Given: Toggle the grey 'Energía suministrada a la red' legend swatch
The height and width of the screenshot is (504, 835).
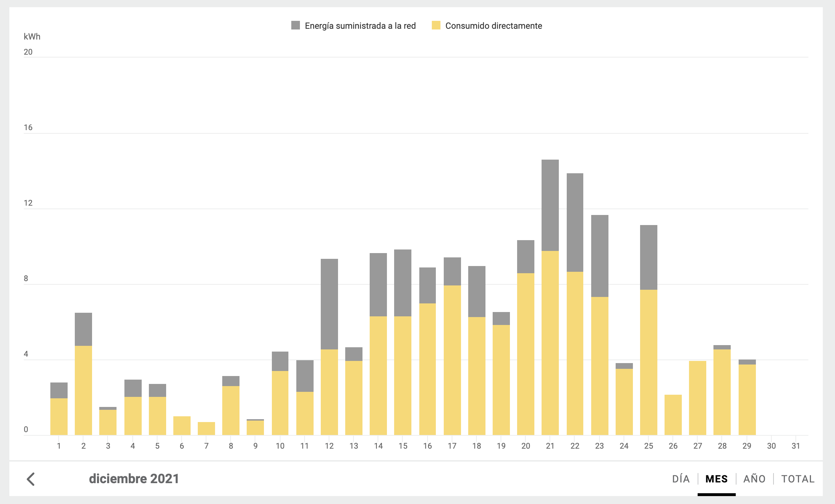Looking at the screenshot, I should click(x=296, y=25).
